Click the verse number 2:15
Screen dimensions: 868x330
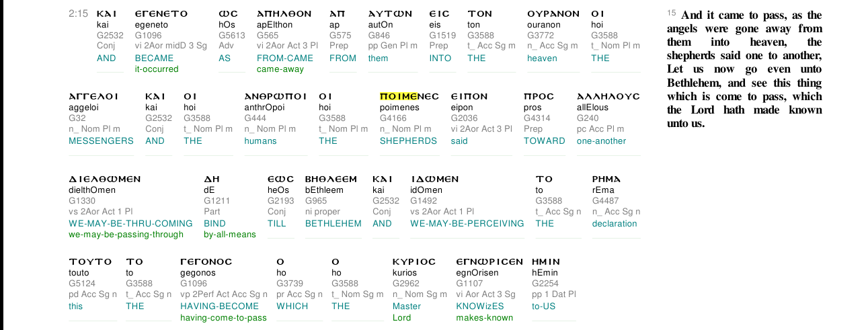pos(78,13)
